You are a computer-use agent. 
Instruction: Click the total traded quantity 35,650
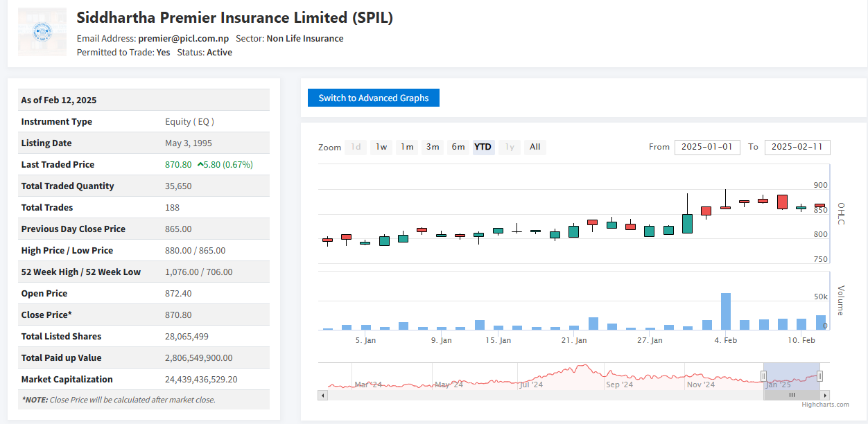click(178, 186)
